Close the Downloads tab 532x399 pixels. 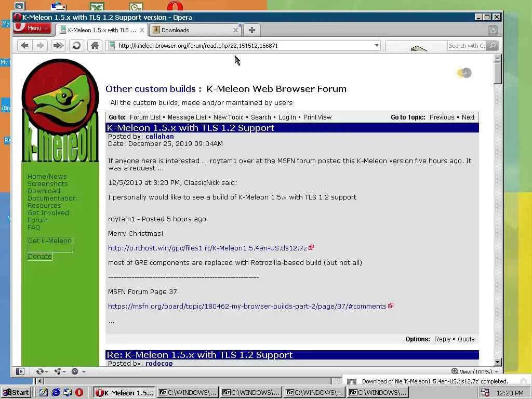pos(235,30)
